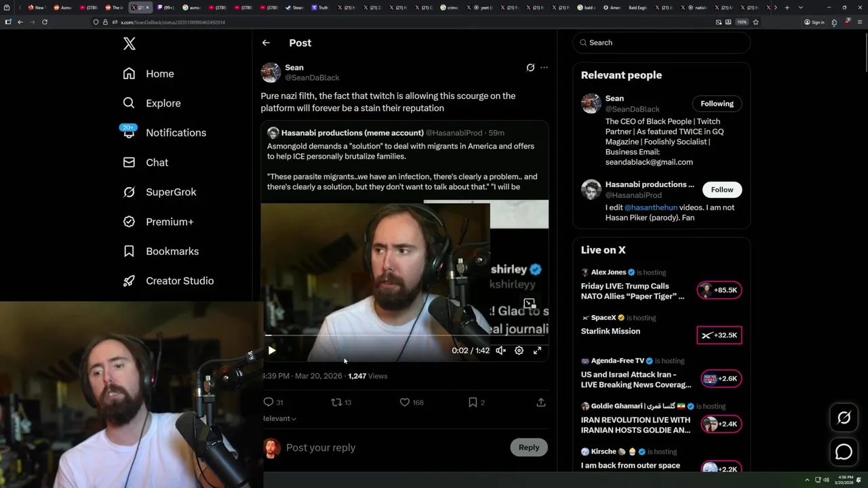The height and width of the screenshot is (488, 868).
Task: Switch to the Truth Social tab
Action: pyautogui.click(x=320, y=7)
